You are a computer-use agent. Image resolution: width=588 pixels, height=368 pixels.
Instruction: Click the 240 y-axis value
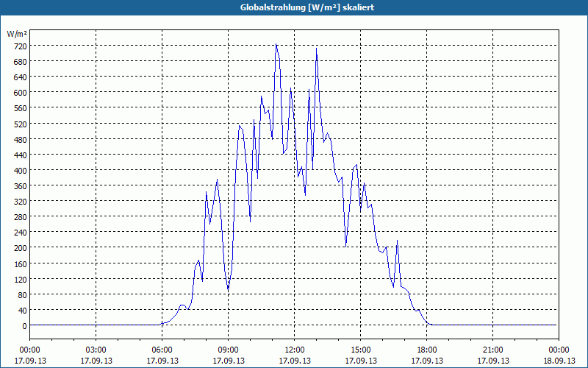[21, 233]
